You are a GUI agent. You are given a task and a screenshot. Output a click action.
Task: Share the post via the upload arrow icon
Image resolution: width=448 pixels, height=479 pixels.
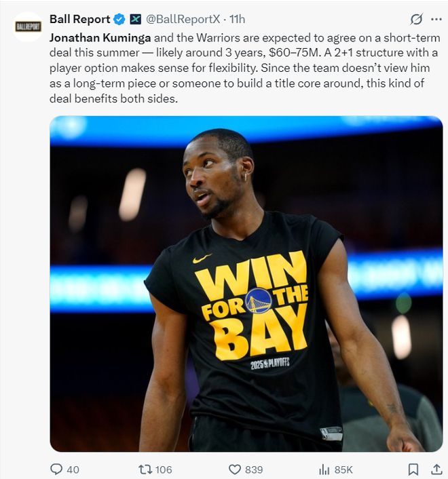point(435,469)
